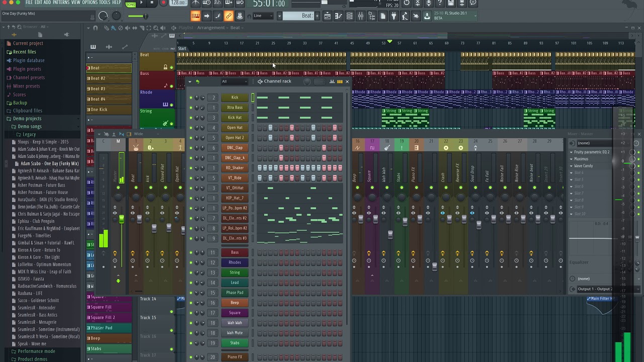Mute the Xtra Bass channel LED
Viewport: 644px width, 362px height.
tap(191, 108)
